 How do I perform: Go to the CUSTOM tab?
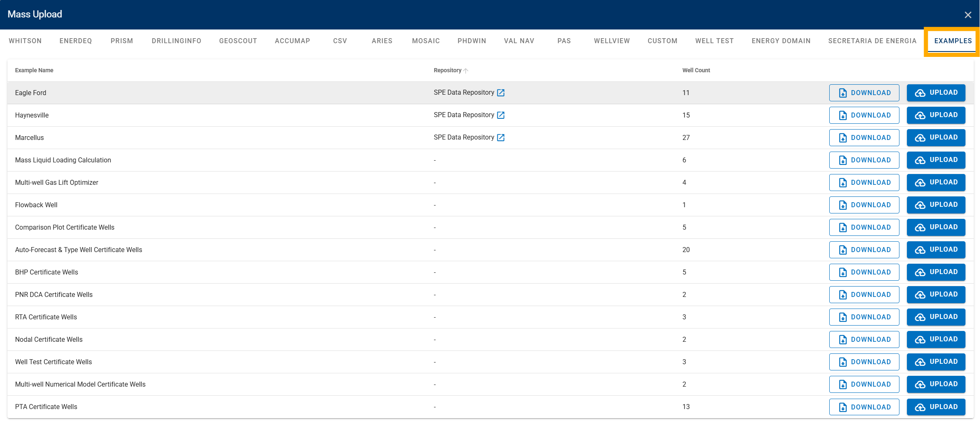coord(662,41)
